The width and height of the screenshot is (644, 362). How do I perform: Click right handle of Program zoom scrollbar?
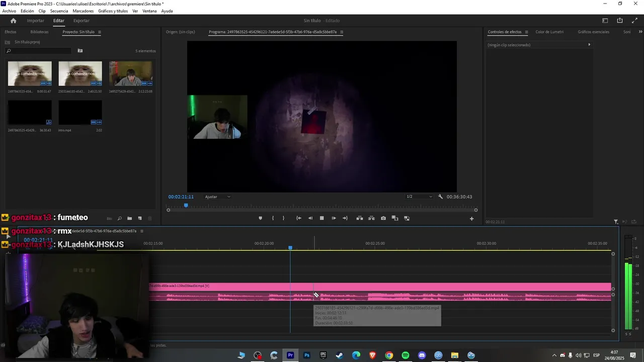click(x=476, y=210)
